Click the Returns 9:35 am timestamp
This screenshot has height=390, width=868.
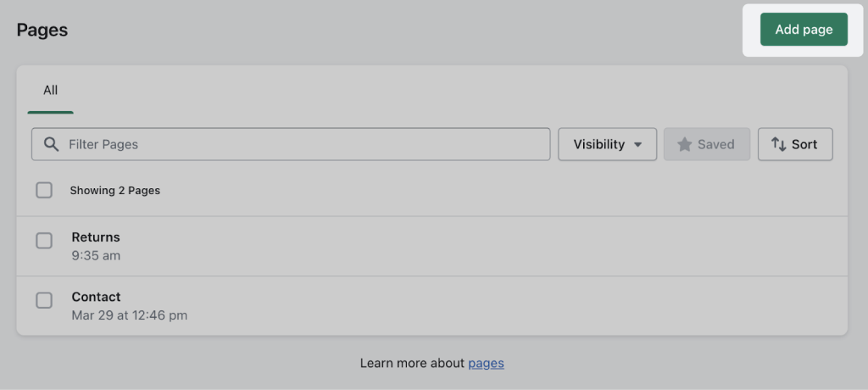pyautogui.click(x=96, y=256)
